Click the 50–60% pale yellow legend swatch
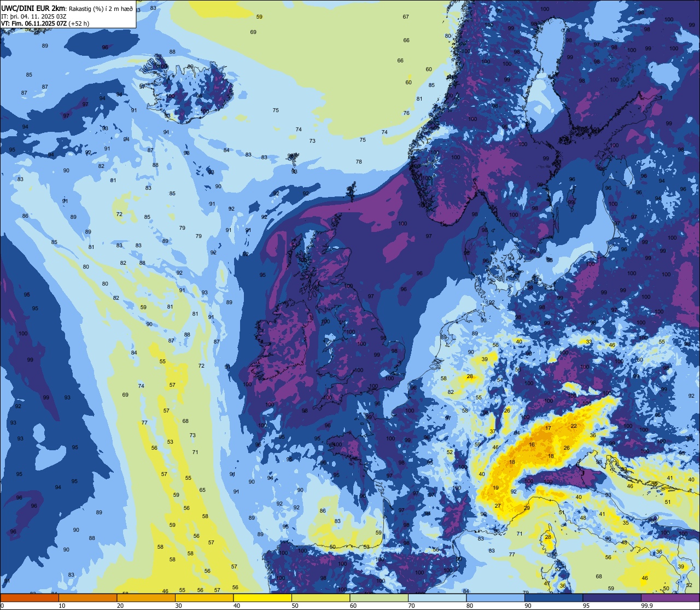700x610 pixels. [320, 598]
